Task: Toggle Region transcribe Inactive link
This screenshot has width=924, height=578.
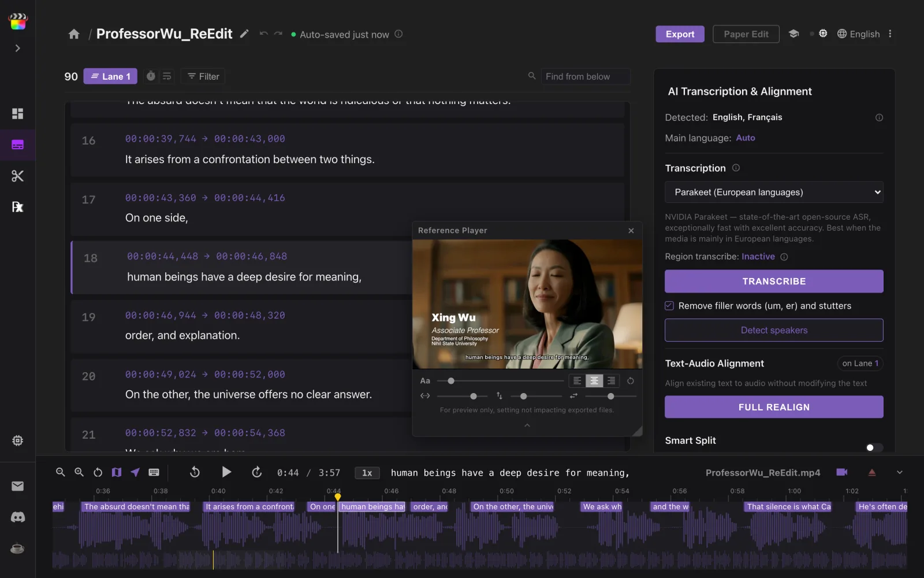Action: [x=758, y=257]
